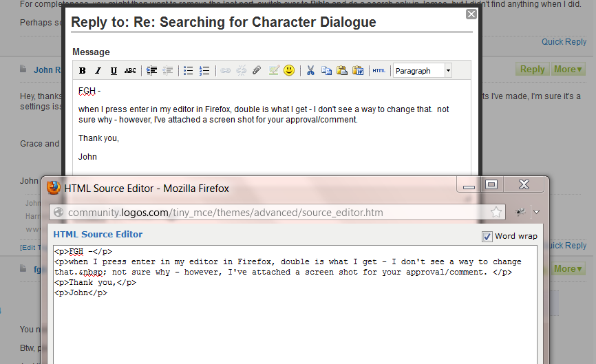The width and height of the screenshot is (596, 364).
Task: Click the bug extension icon in Firefox
Action: (x=520, y=212)
